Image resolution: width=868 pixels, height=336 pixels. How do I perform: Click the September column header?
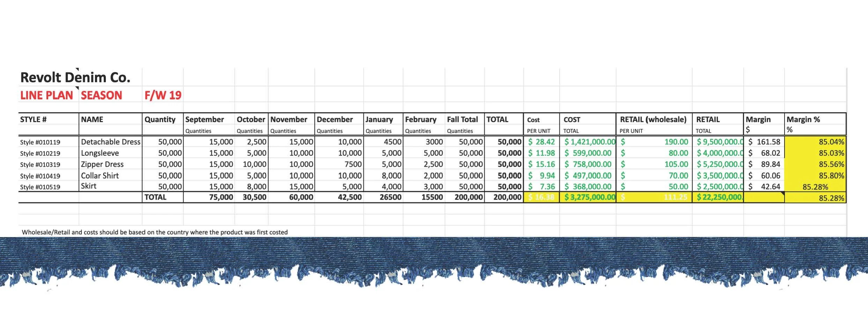click(204, 120)
